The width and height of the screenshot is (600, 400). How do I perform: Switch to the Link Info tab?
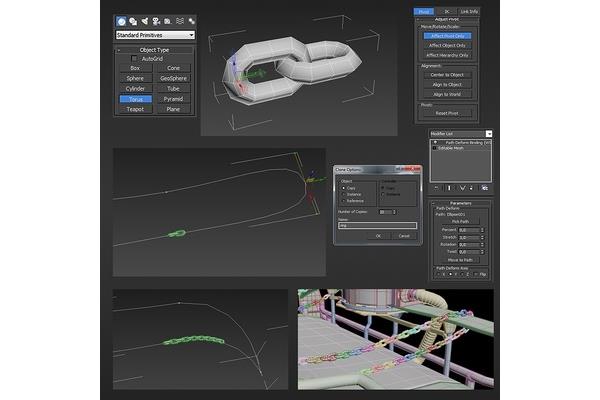tap(469, 11)
